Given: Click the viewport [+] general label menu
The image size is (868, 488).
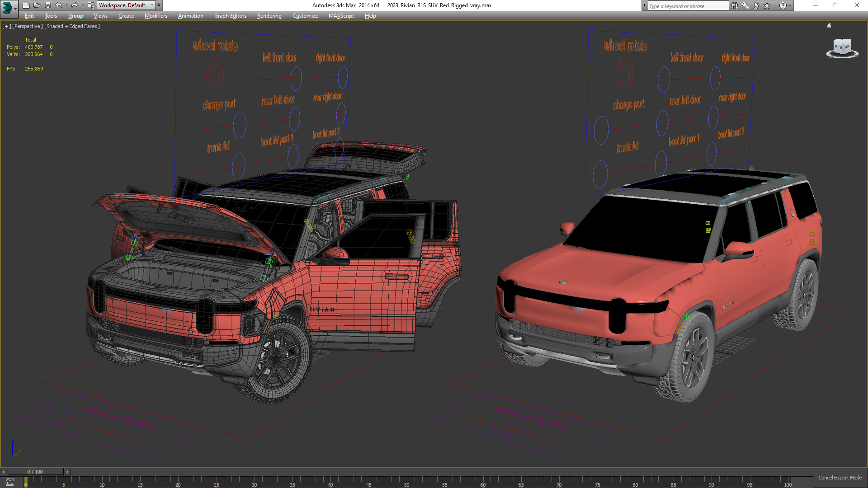Looking at the screenshot, I should point(6,26).
